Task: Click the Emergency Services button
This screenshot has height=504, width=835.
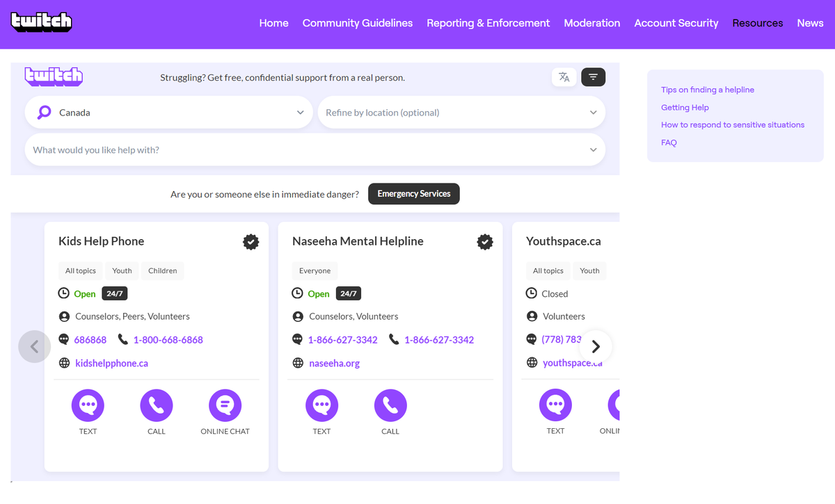Action: (x=413, y=194)
